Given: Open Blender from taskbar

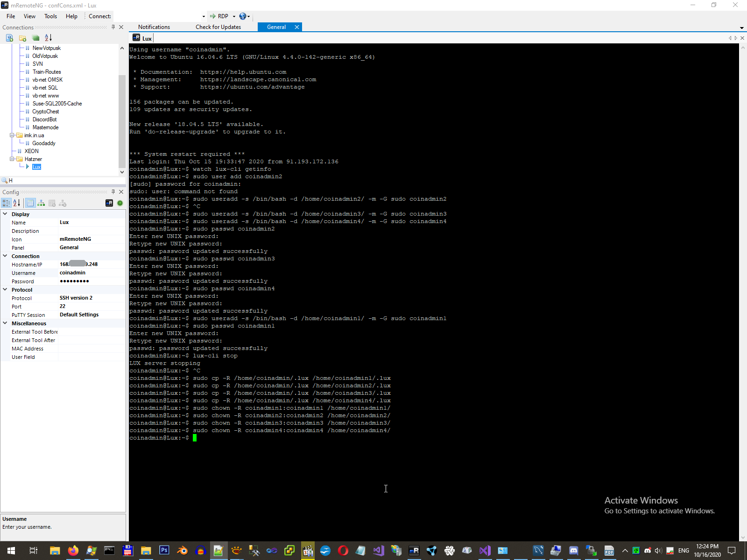Looking at the screenshot, I should click(x=182, y=551).
